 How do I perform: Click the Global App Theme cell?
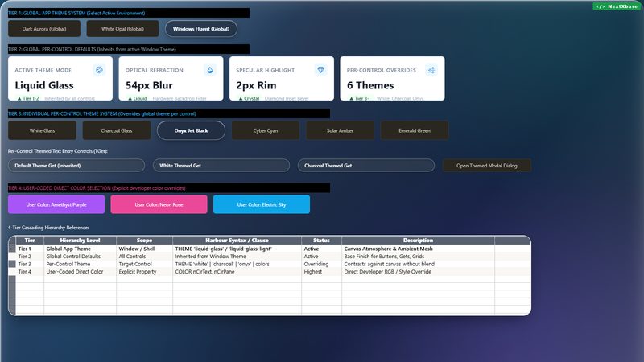tap(80, 249)
